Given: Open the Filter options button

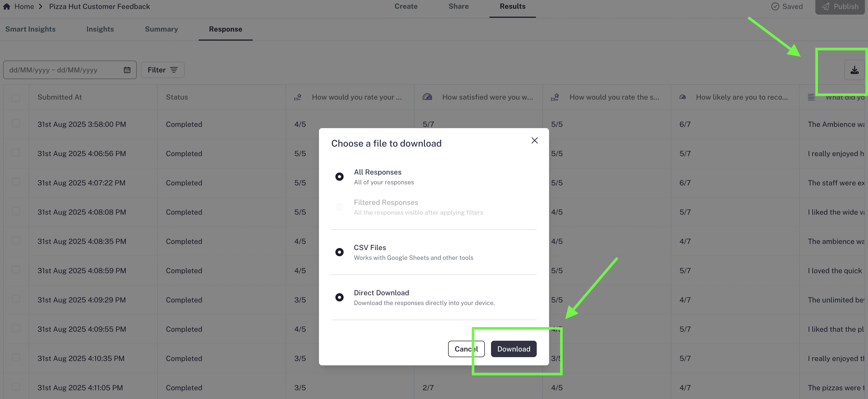Looking at the screenshot, I should click(x=163, y=70).
